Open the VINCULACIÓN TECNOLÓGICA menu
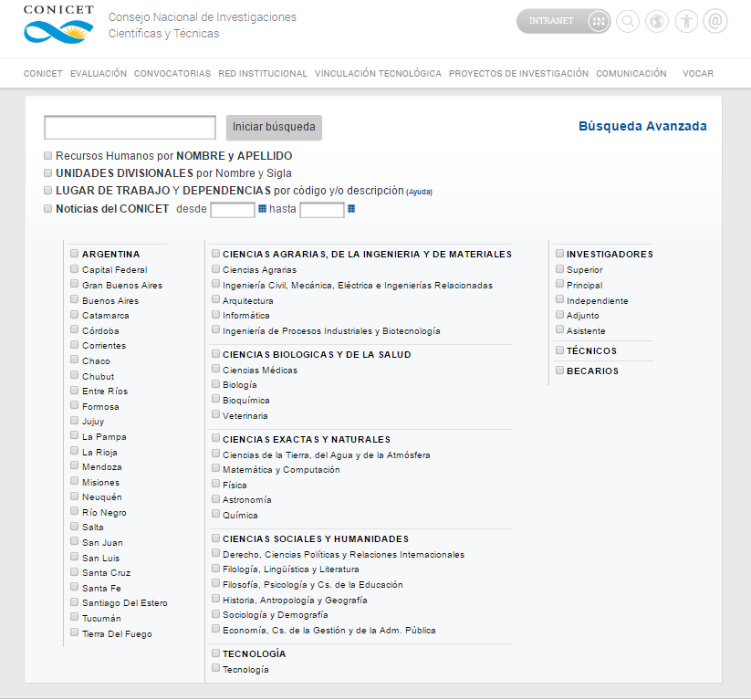 tap(378, 74)
